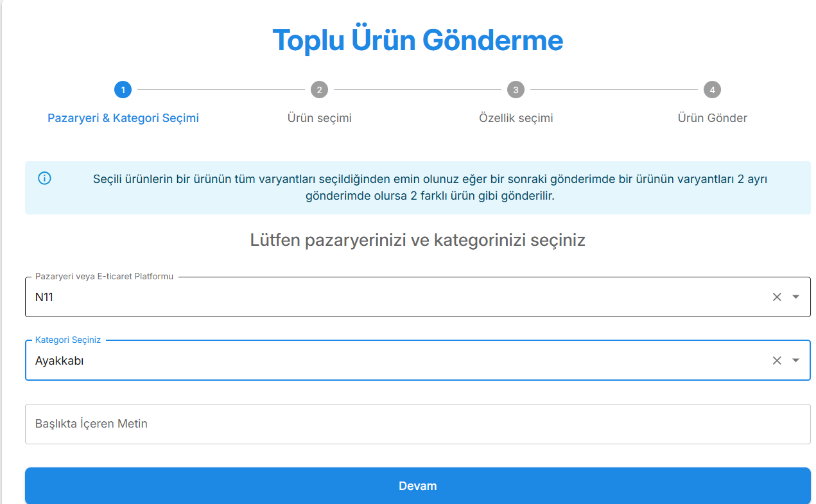Screen dimensions: 816x504
Task: Click the step 3 circle indicator
Action: click(516, 90)
